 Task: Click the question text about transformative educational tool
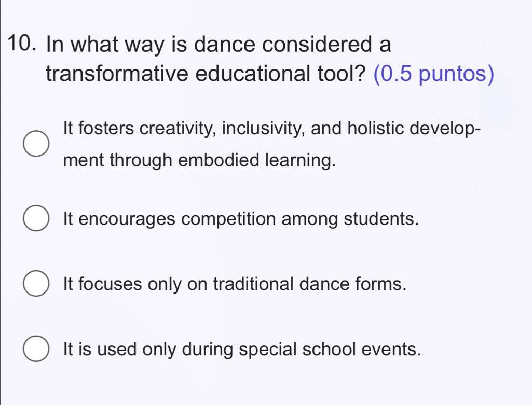tap(208, 59)
